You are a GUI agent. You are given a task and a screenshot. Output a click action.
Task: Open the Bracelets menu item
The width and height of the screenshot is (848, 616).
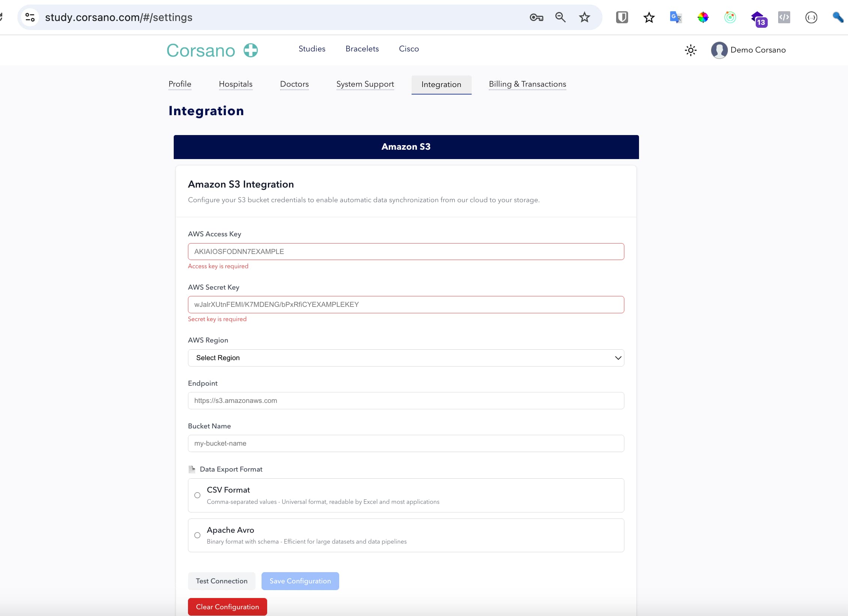pyautogui.click(x=362, y=49)
